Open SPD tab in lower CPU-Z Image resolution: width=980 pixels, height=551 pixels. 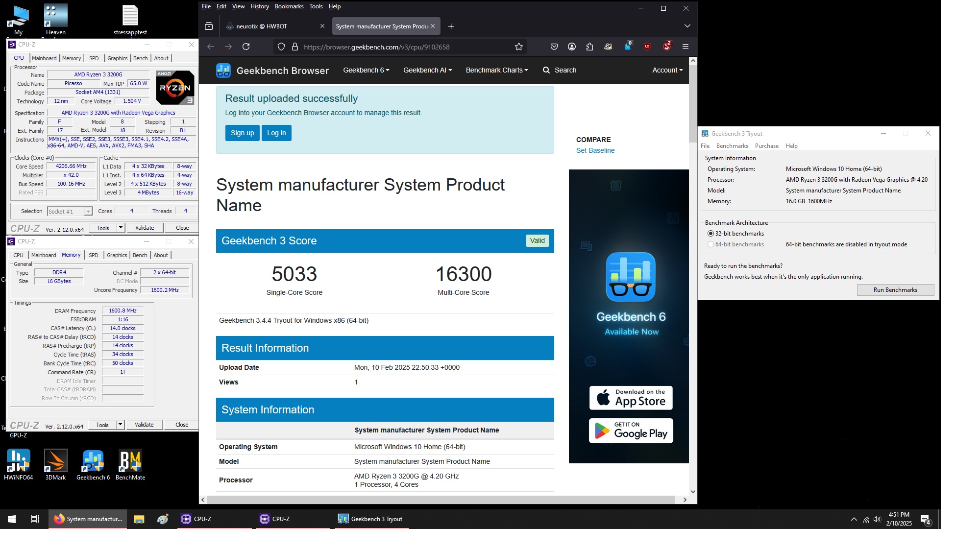tap(94, 255)
